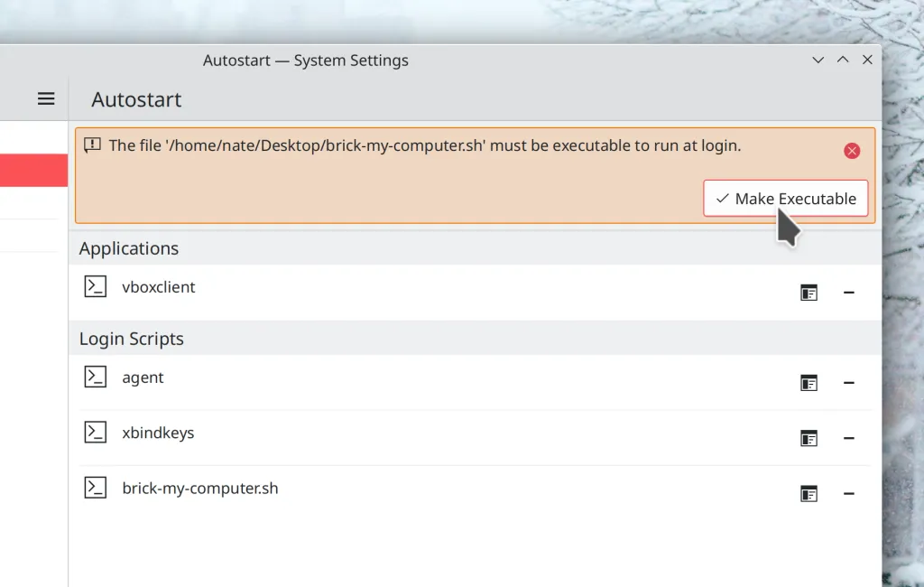Remove xbindkeys from login scripts
This screenshot has width=924, height=587.
(x=849, y=437)
